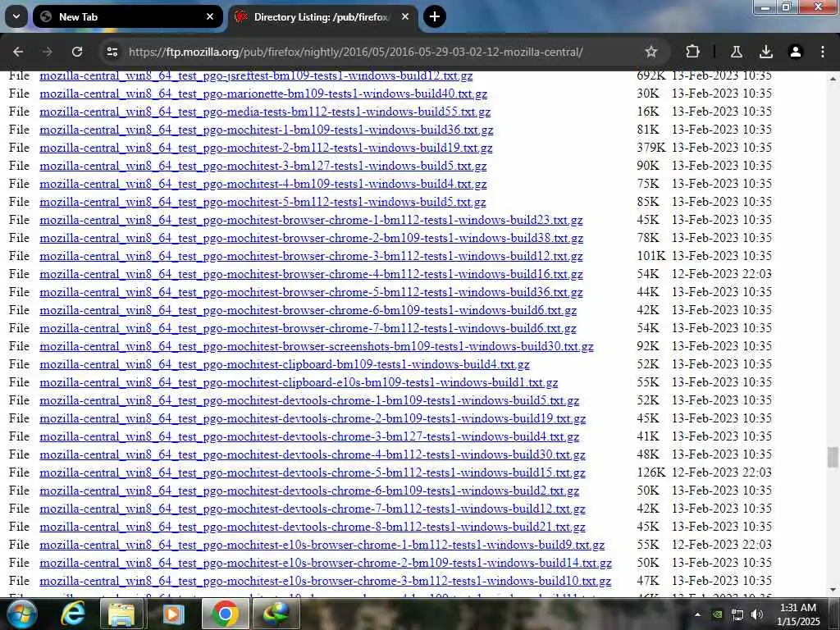This screenshot has height=630, width=840.
Task: Click the browser back arrow
Action: pos(18,52)
